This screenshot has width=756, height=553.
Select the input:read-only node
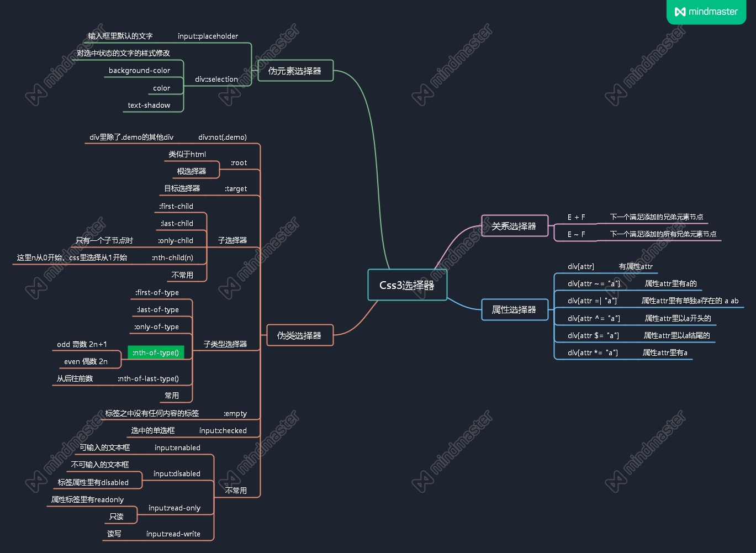[174, 508]
